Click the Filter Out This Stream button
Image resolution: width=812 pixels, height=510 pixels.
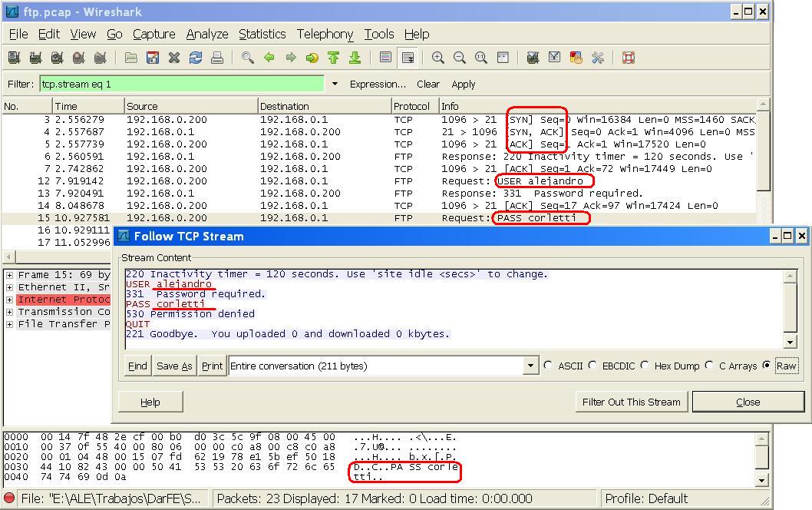(631, 402)
